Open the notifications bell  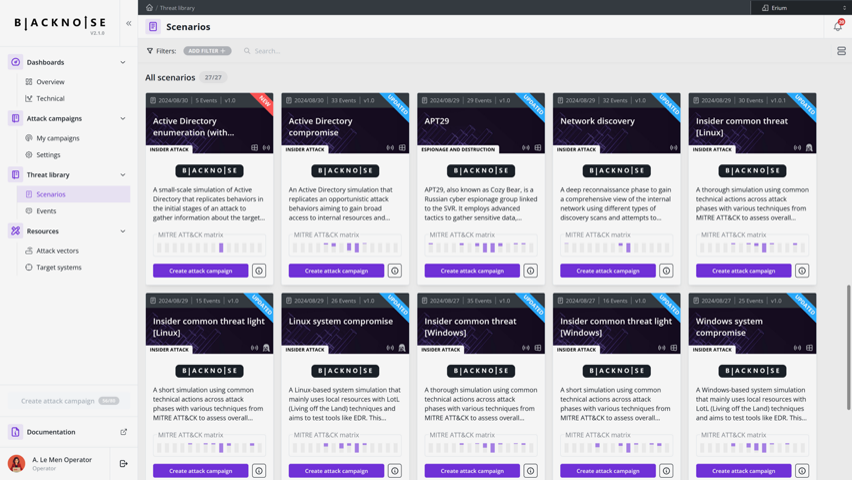click(838, 27)
